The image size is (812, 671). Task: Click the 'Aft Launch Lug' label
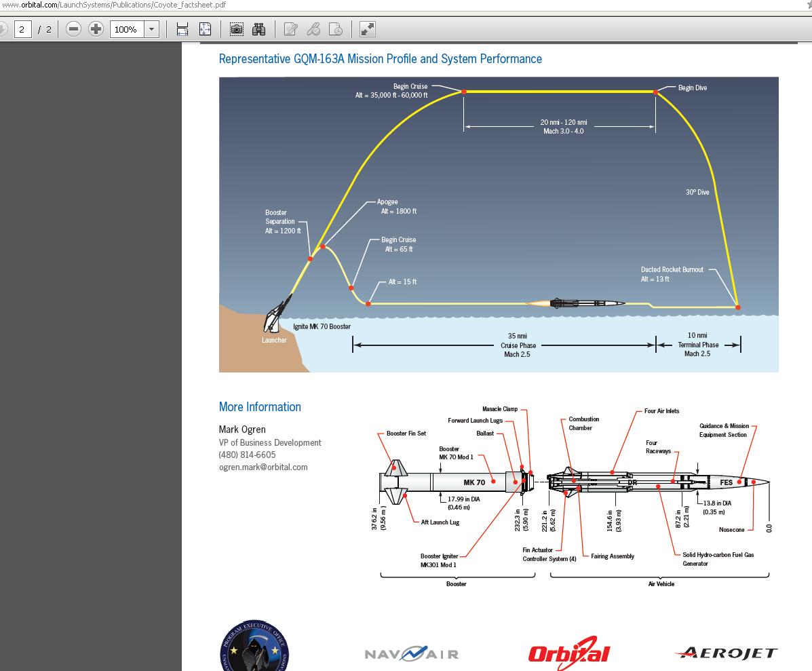tap(440, 522)
